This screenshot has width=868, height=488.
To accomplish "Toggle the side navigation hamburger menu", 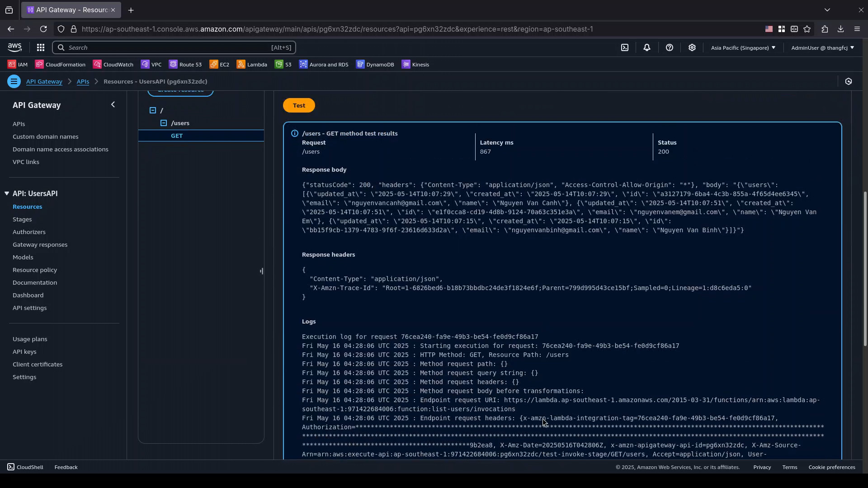I will (14, 81).
